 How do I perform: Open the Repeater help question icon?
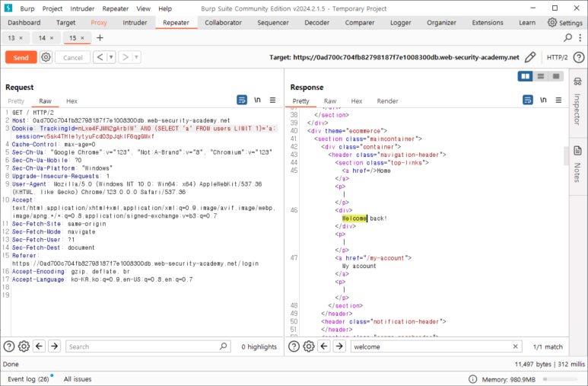(579, 57)
